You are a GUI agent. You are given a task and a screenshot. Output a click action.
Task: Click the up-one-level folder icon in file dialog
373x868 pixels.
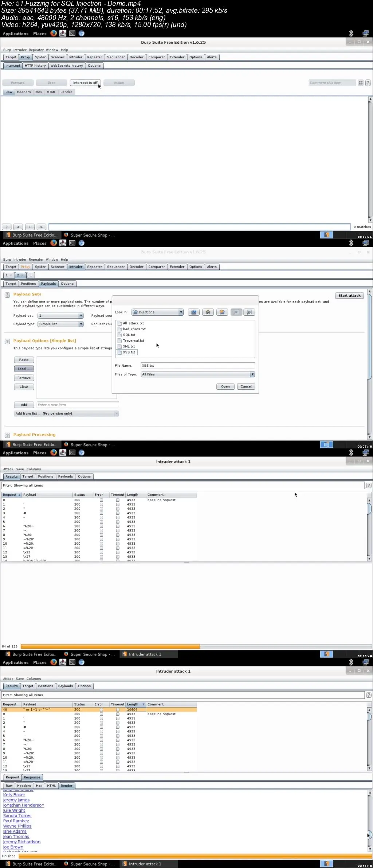pyautogui.click(x=194, y=312)
